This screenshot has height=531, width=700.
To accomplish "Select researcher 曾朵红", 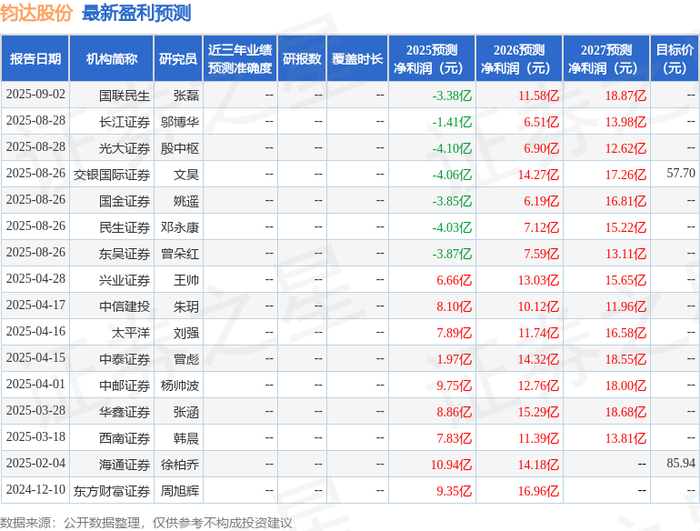I will [x=180, y=253].
